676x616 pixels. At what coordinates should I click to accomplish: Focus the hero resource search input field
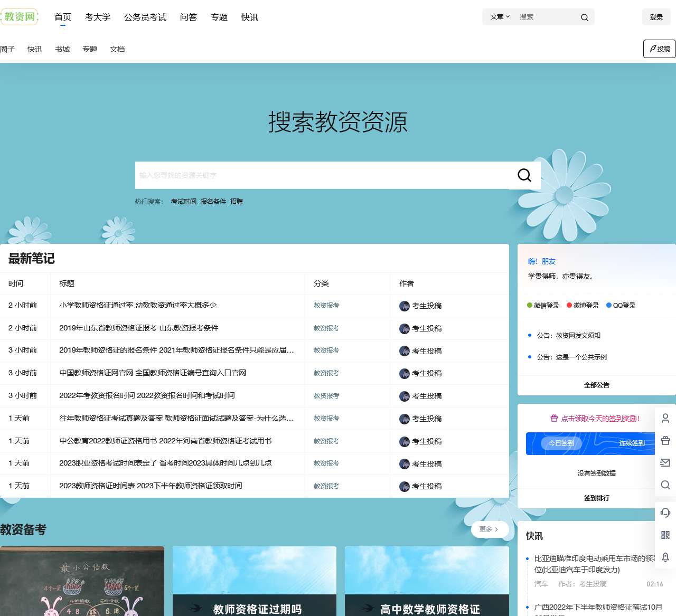pyautogui.click(x=321, y=175)
